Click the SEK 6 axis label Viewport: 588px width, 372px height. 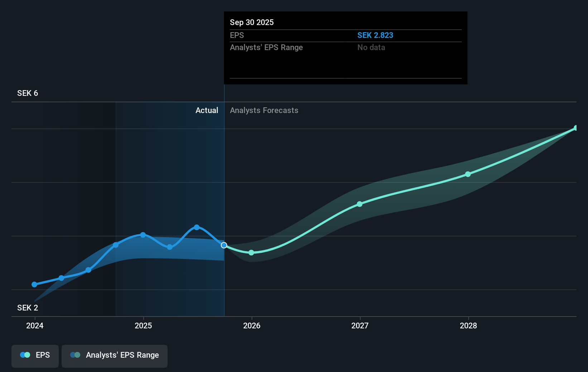[x=28, y=93]
